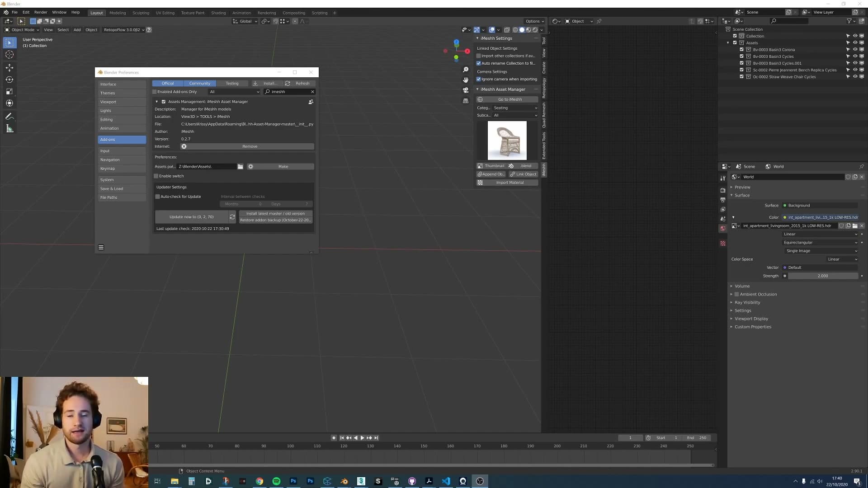Open the Render properties tab icon
Screen dimensions: 868x488
723,190
